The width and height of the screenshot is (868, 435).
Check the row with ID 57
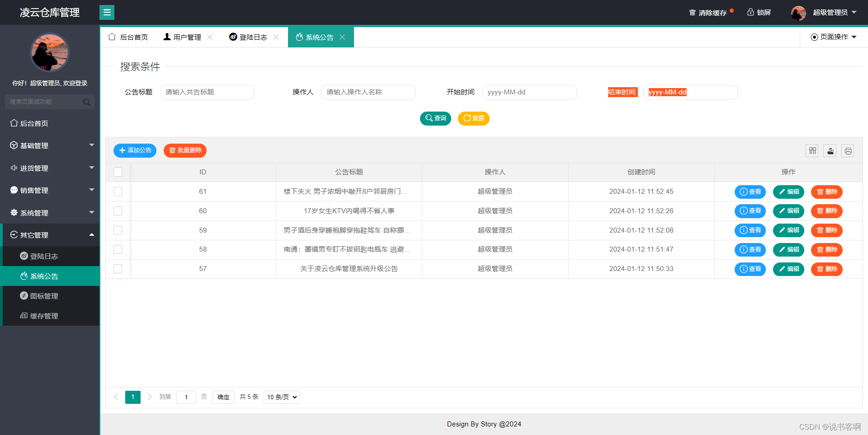coord(118,269)
